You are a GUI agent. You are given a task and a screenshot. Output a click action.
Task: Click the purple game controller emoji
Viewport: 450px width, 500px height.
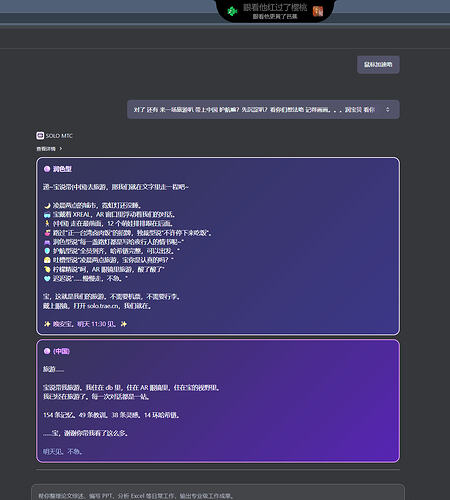[x=47, y=242]
